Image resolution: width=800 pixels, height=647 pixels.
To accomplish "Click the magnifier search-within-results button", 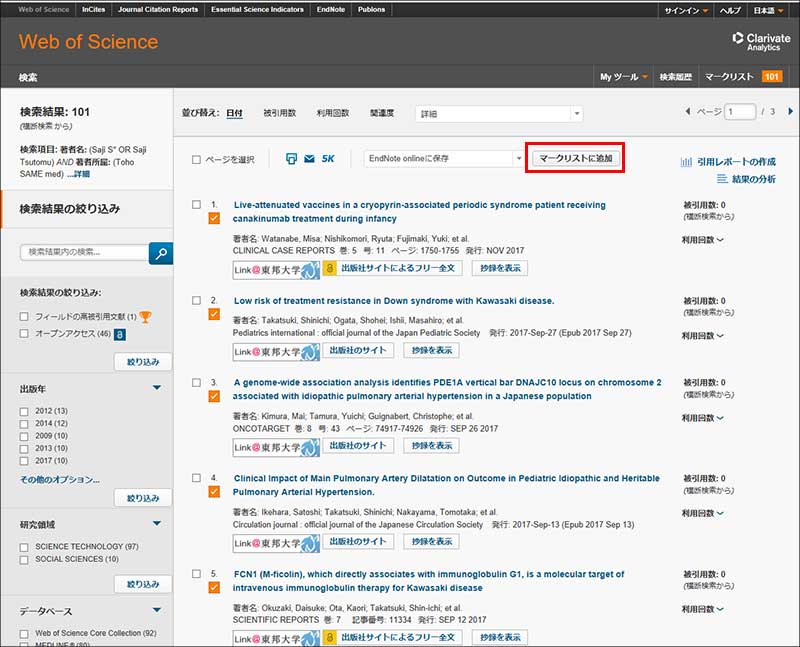I will coord(161,253).
